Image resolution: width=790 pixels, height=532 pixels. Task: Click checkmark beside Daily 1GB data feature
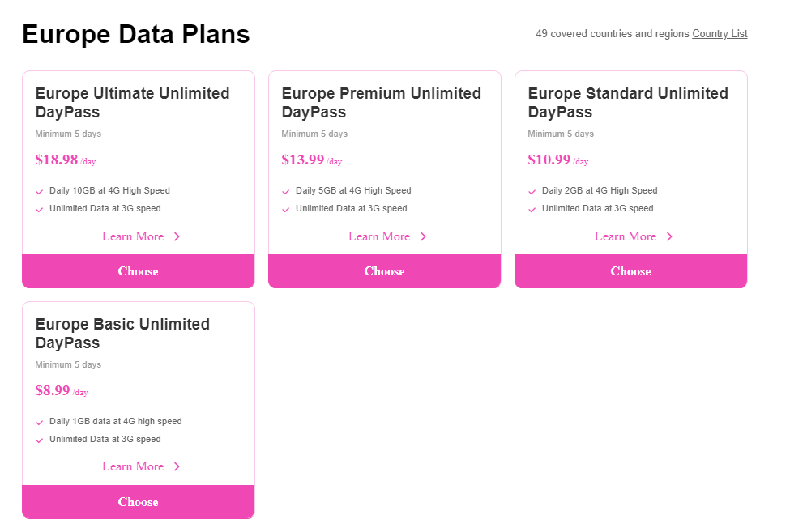tap(39, 423)
